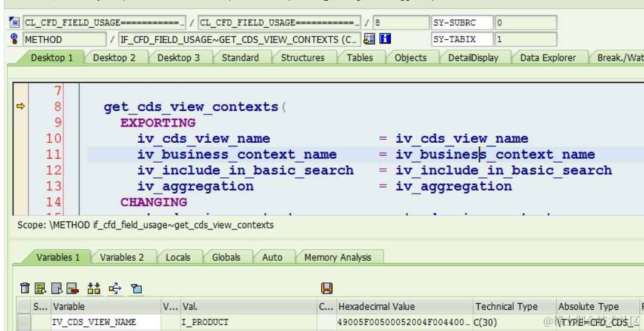644x331 pixels.
Task: Click the display current statement icon
Action: (x=369, y=39)
